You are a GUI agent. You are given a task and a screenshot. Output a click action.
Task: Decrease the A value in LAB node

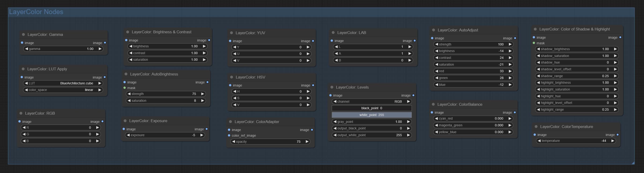pos(336,53)
